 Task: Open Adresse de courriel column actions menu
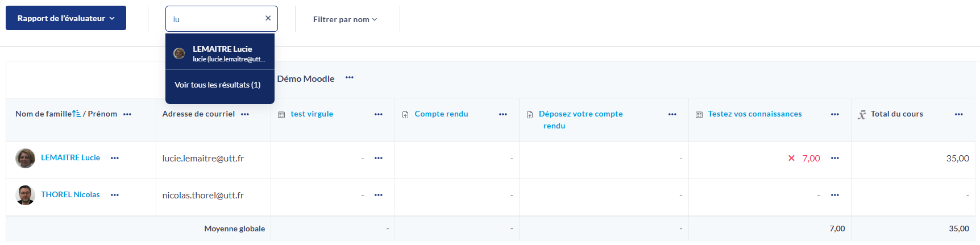(x=245, y=114)
